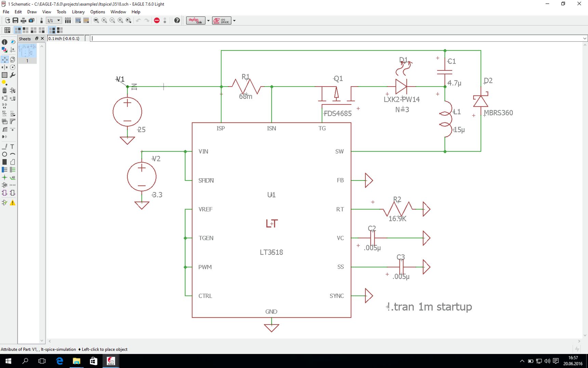Open the Display layers tool
This screenshot has width=588, height=368.
(4, 50)
